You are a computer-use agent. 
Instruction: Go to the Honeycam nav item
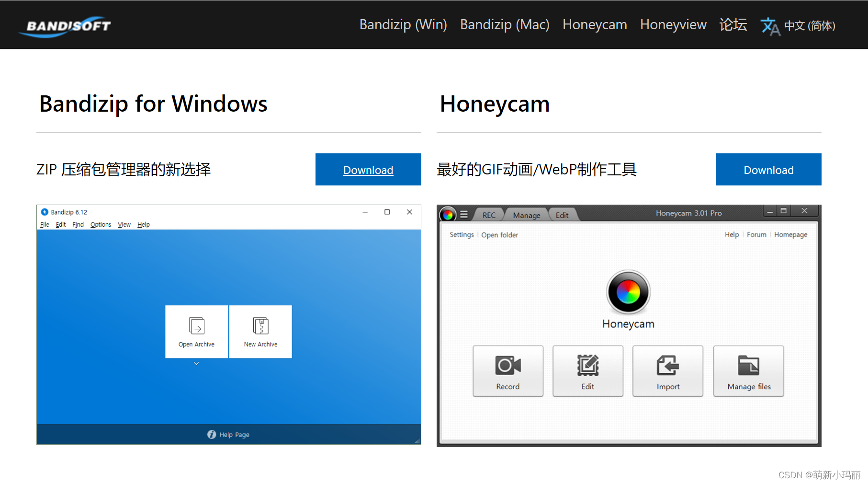595,25
